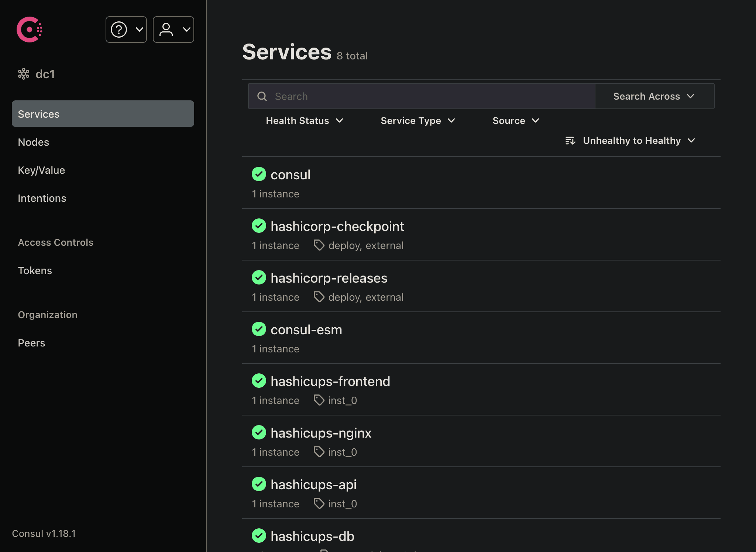Image resolution: width=756 pixels, height=552 pixels.
Task: Click the Tokens access control link
Action: point(35,270)
